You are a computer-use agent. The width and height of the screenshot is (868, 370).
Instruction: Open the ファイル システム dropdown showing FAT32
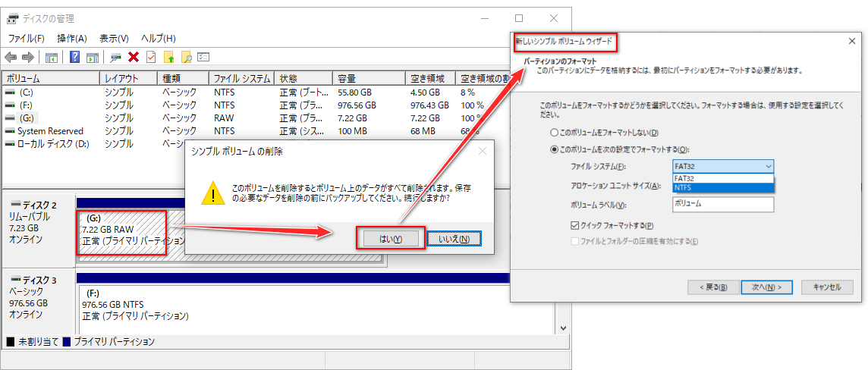coord(723,166)
